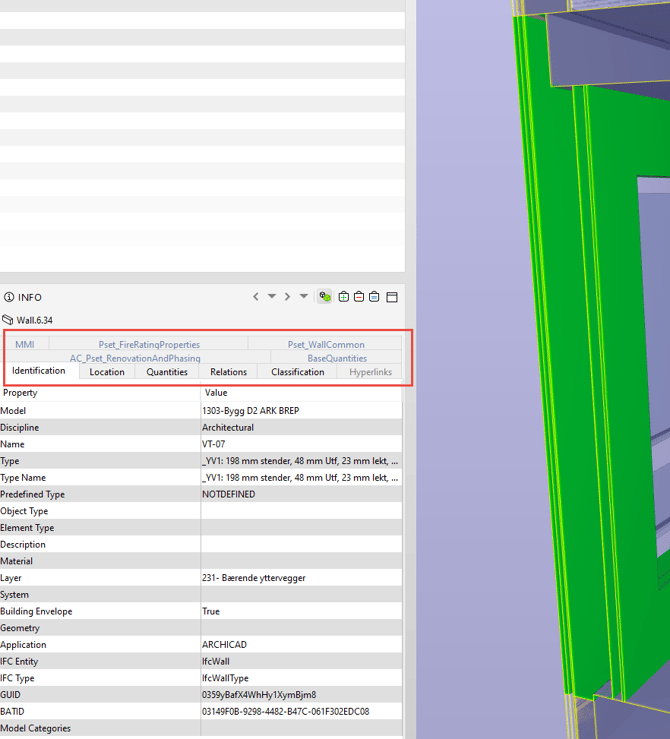This screenshot has height=739, width=670.
Task: Select the GUID value 0359yBafX4WhHy1XymBjm8
Action: point(259,695)
